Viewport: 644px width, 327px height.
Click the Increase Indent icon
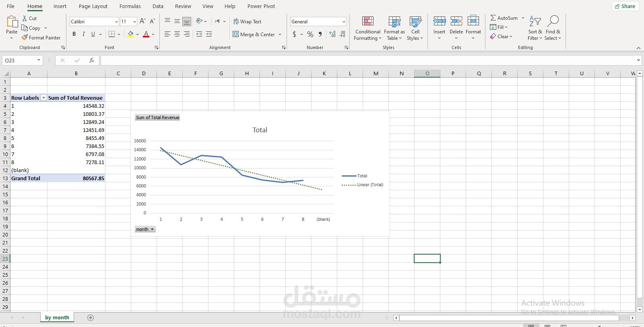point(209,35)
